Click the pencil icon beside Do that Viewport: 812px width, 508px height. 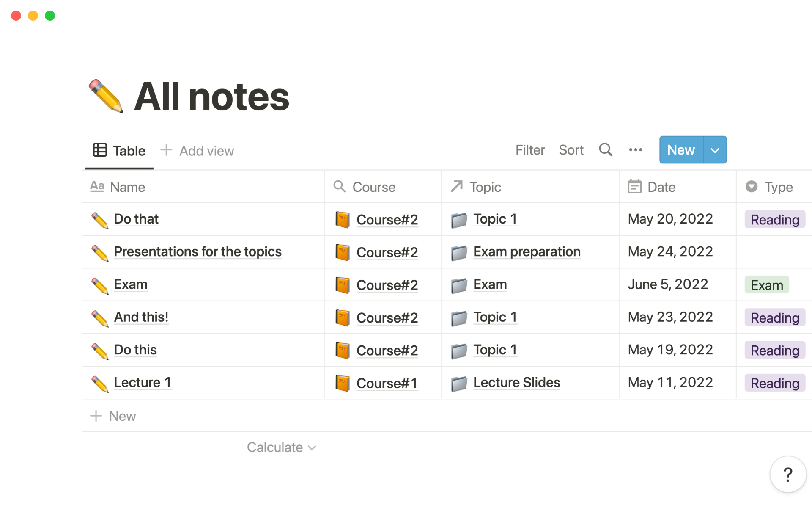point(100,220)
